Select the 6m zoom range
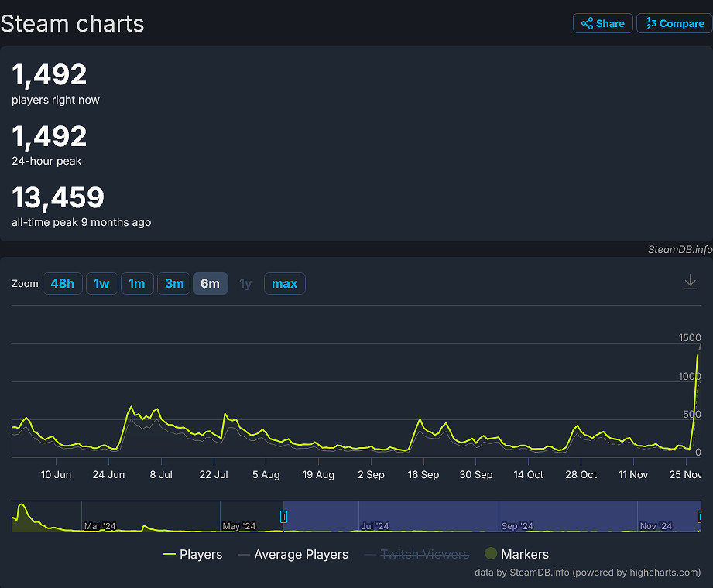The width and height of the screenshot is (713, 588). coord(210,284)
